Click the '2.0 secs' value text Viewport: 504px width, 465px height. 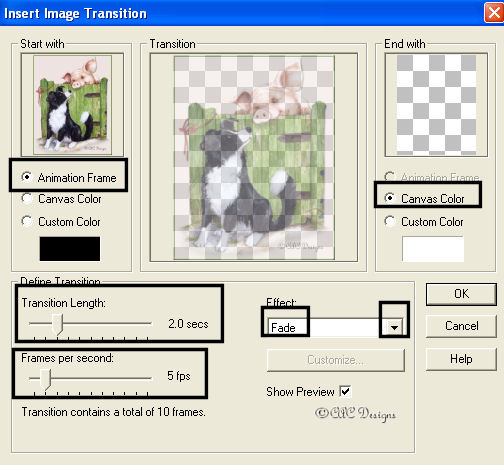[x=188, y=324]
